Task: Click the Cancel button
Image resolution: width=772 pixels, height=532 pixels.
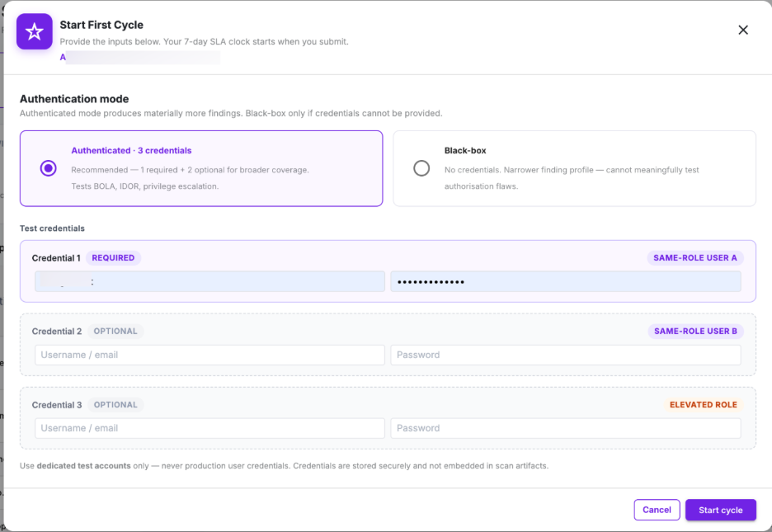Action: 657,510
